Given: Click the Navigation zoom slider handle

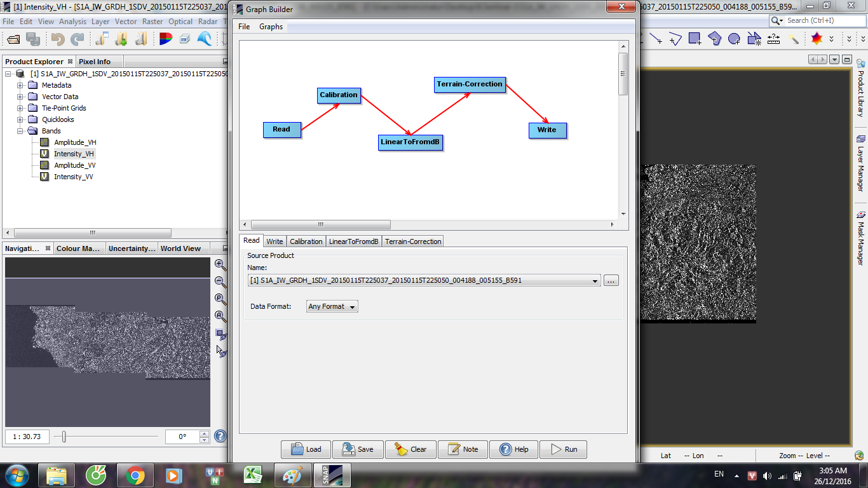Looking at the screenshot, I should click(64, 437).
